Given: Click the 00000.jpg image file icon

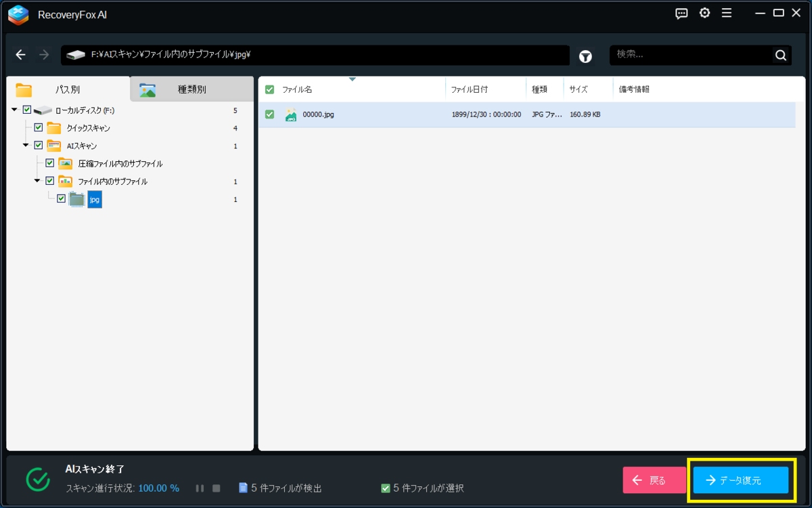Looking at the screenshot, I should (291, 114).
